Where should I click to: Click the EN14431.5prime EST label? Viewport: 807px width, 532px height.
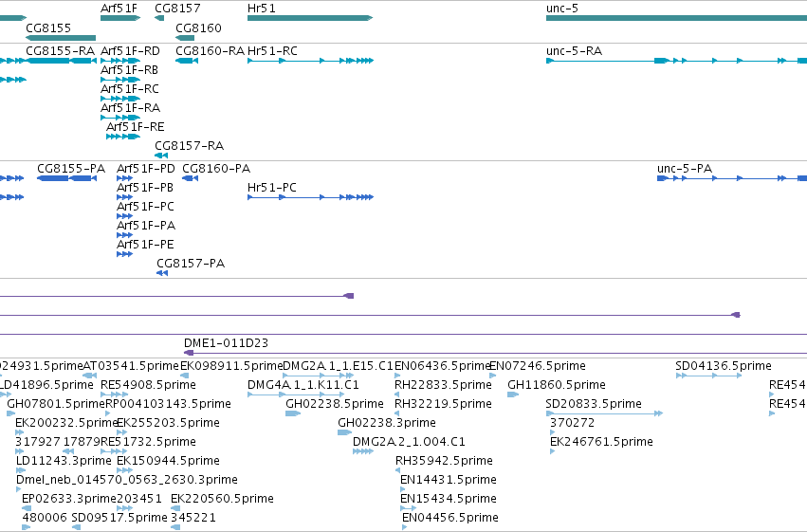pyautogui.click(x=449, y=480)
